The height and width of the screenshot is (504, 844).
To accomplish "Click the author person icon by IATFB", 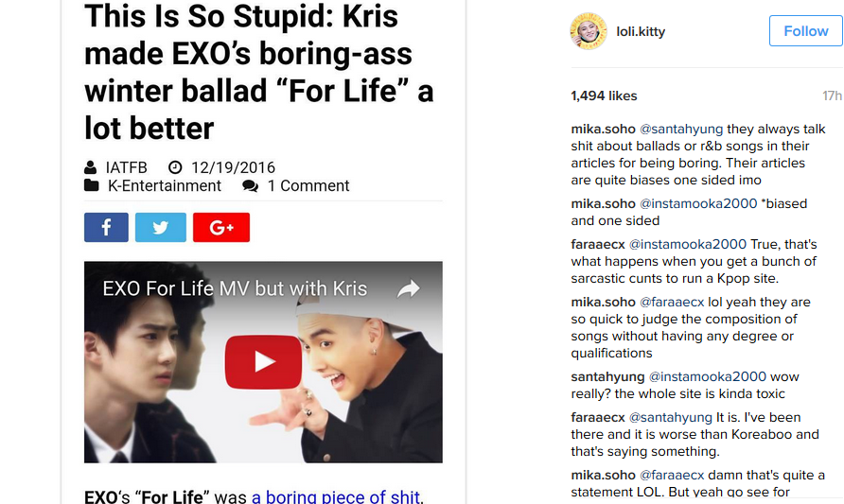I will coord(91,167).
